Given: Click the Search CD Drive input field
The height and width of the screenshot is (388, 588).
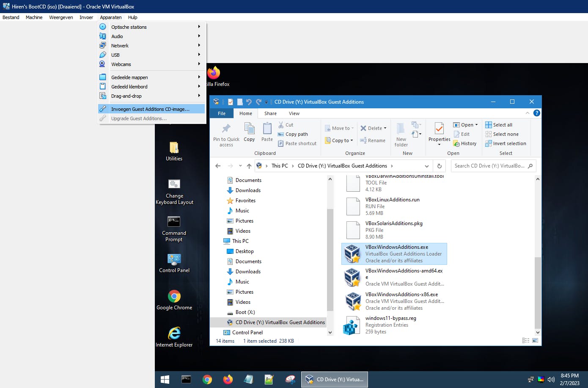Looking at the screenshot, I should point(489,166).
